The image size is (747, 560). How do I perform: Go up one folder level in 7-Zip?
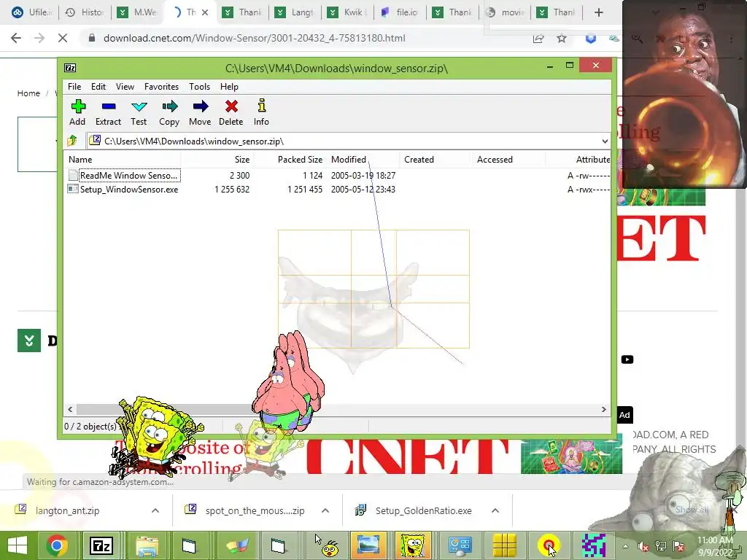click(x=72, y=141)
